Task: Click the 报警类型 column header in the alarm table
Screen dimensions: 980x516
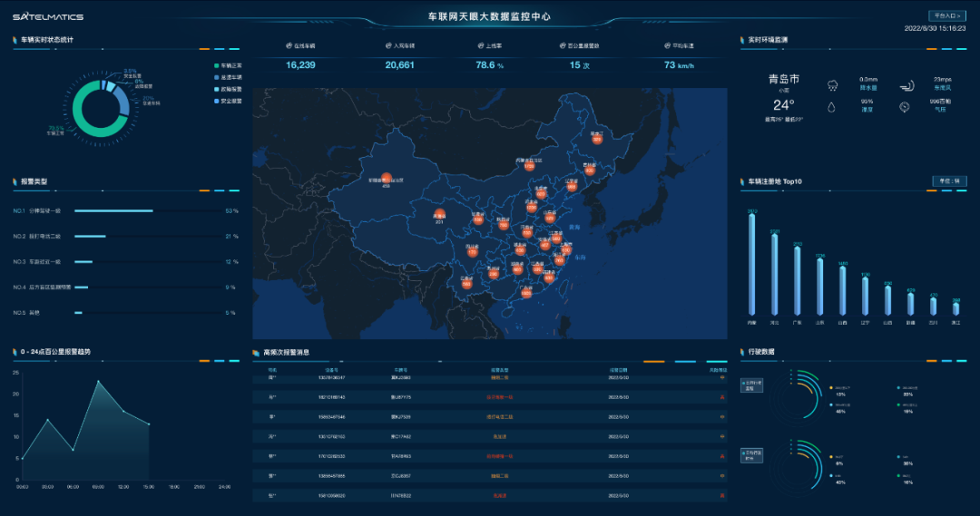Action: (499, 370)
